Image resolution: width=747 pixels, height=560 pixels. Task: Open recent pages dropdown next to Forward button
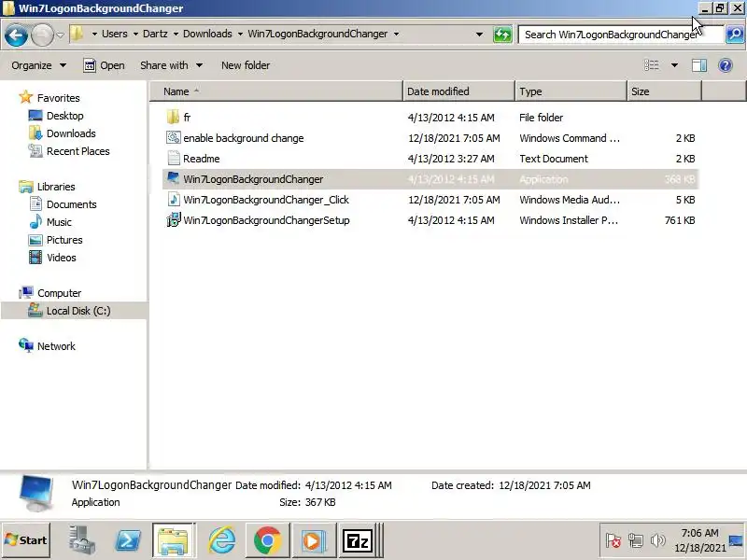(60, 35)
